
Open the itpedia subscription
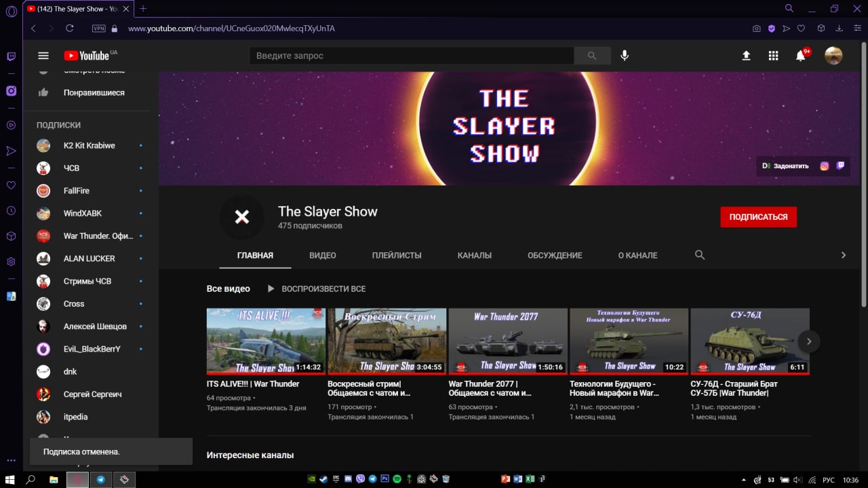tap(86, 417)
